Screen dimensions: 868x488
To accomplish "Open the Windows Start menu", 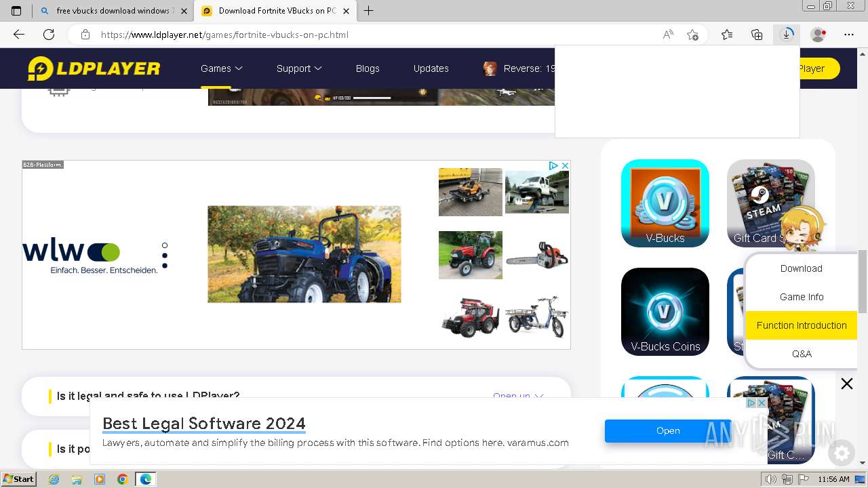I will (19, 479).
